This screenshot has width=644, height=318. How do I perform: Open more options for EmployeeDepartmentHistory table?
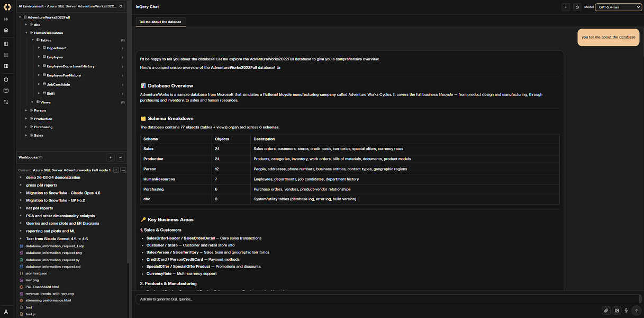[123, 66]
